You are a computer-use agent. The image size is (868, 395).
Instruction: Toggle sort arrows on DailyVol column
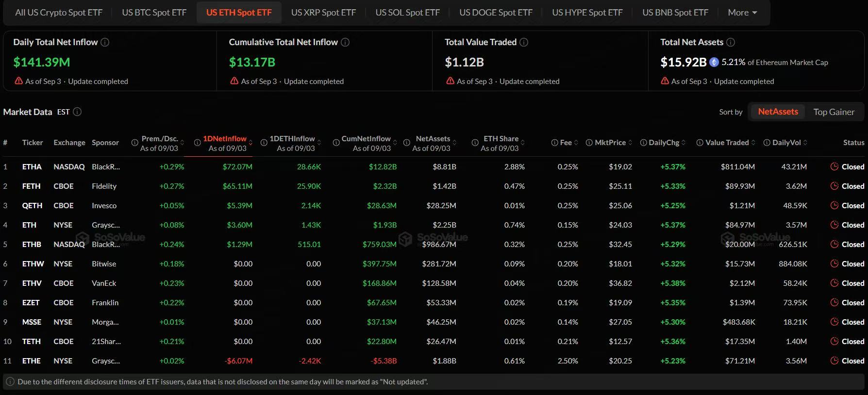[805, 143]
